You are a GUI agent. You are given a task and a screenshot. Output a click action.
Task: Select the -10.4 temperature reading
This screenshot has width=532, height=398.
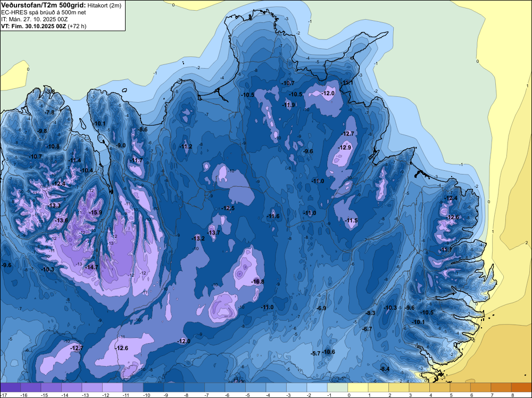click(87, 171)
